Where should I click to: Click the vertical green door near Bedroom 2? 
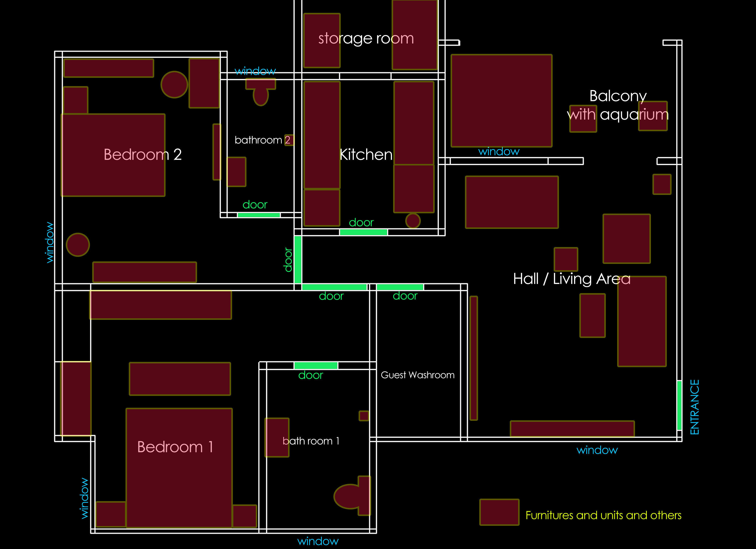click(x=298, y=259)
